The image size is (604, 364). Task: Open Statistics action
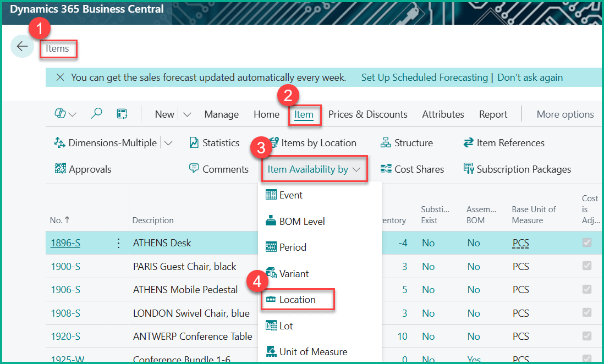[214, 143]
